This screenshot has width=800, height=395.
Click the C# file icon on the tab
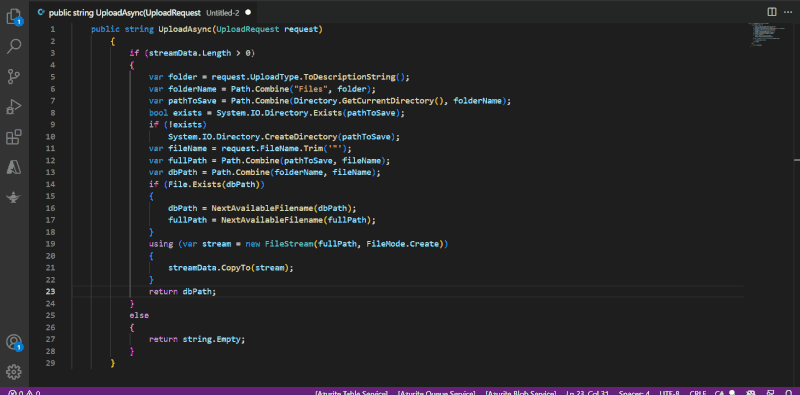tap(41, 12)
